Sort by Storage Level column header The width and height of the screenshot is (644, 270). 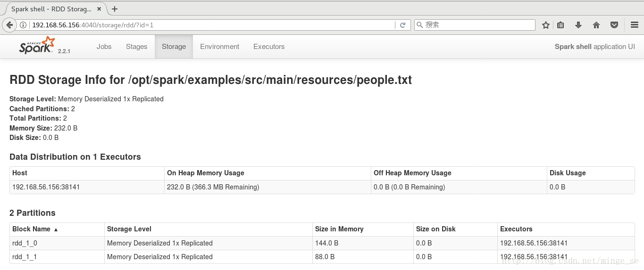(129, 229)
